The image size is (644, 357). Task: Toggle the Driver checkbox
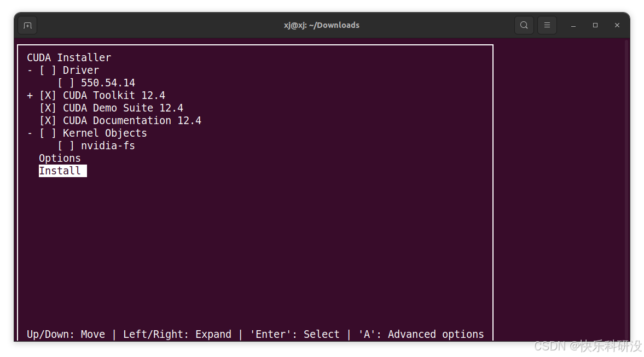click(48, 70)
